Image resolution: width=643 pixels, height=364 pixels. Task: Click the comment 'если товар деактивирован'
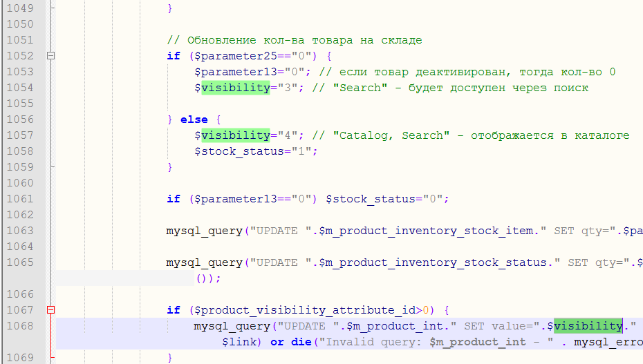click(425, 72)
